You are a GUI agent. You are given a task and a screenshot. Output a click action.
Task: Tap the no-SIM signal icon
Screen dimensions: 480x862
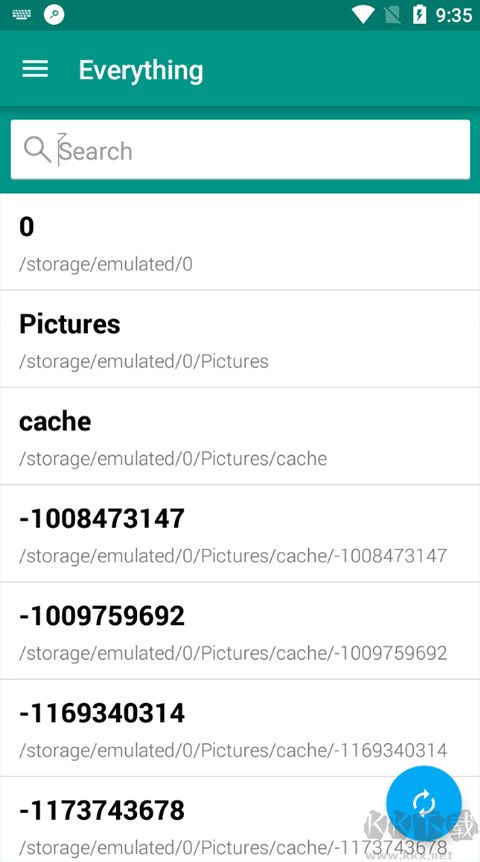click(x=393, y=15)
